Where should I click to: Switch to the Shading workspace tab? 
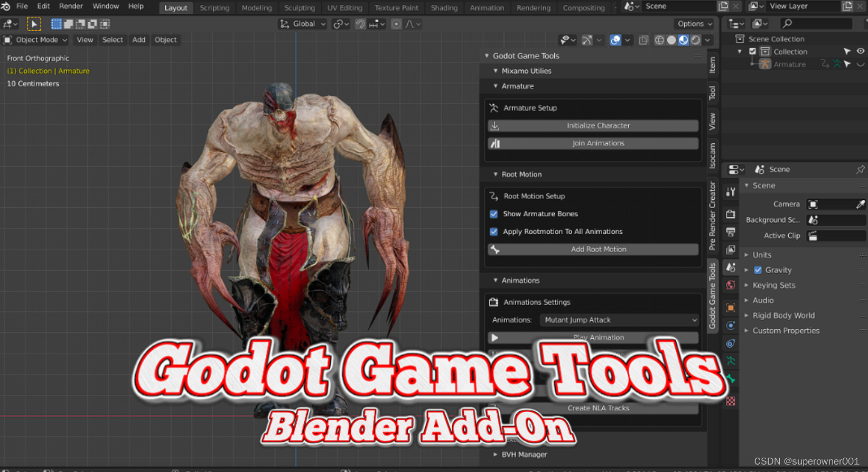click(444, 8)
